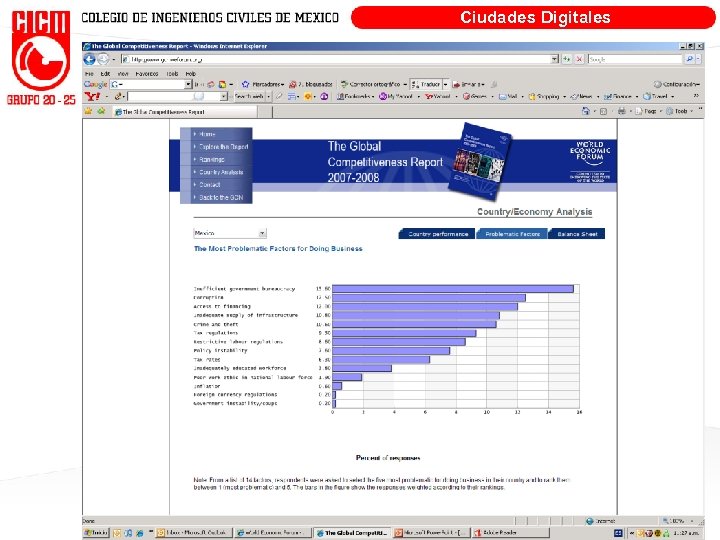Click the Explore the Report link
Viewport: 720px width, 540px height.
pyautogui.click(x=223, y=146)
